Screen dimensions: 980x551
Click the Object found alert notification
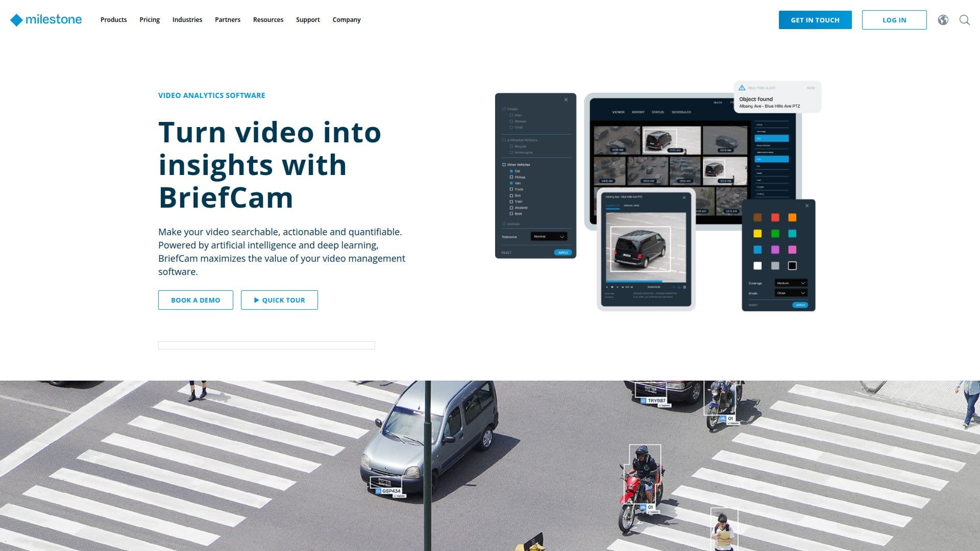[x=777, y=97]
